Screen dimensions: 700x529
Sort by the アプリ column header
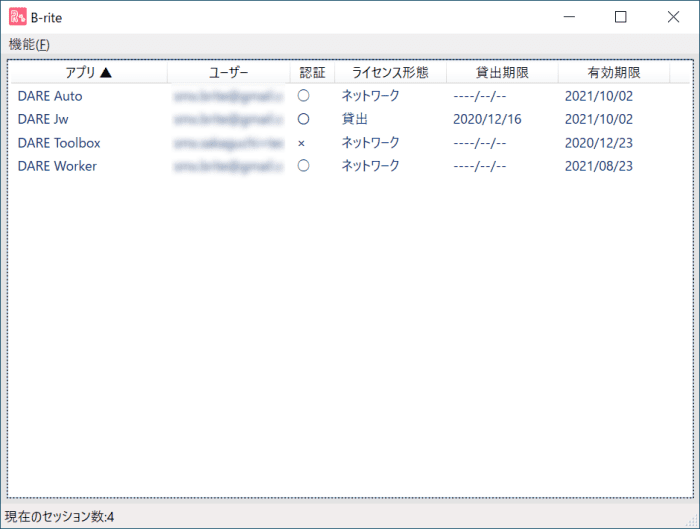tap(88, 72)
